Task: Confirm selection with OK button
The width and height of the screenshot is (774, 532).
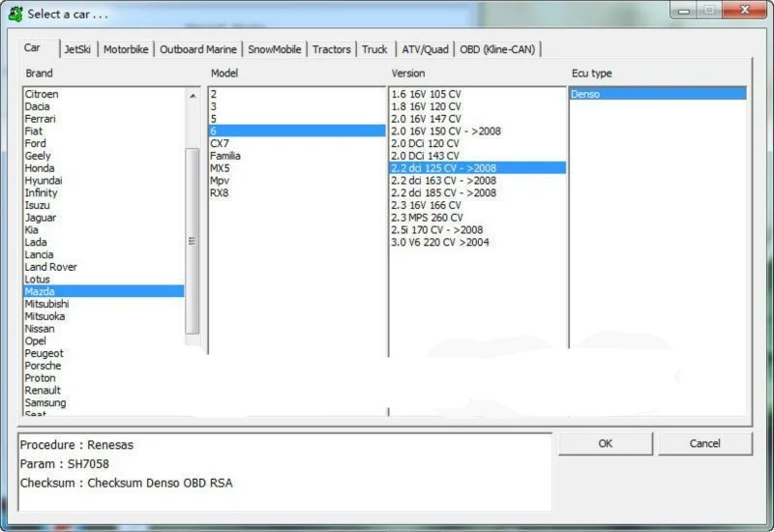Action: [606, 443]
